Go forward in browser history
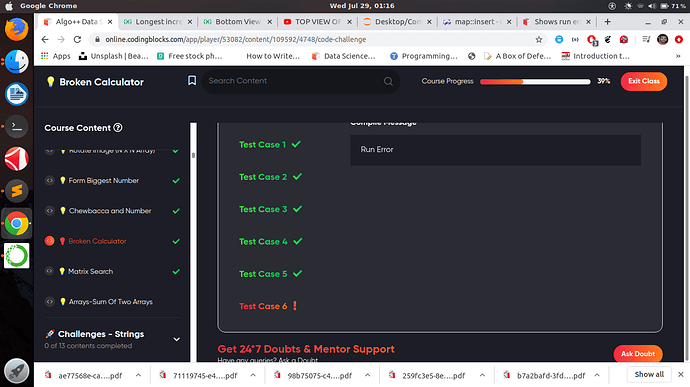The height and width of the screenshot is (387, 690). tap(61, 39)
